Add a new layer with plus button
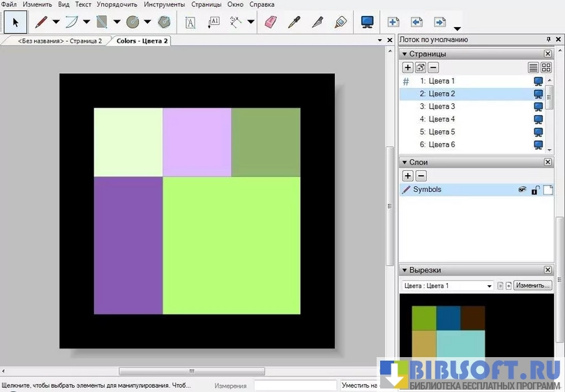565x392 pixels. [408, 176]
